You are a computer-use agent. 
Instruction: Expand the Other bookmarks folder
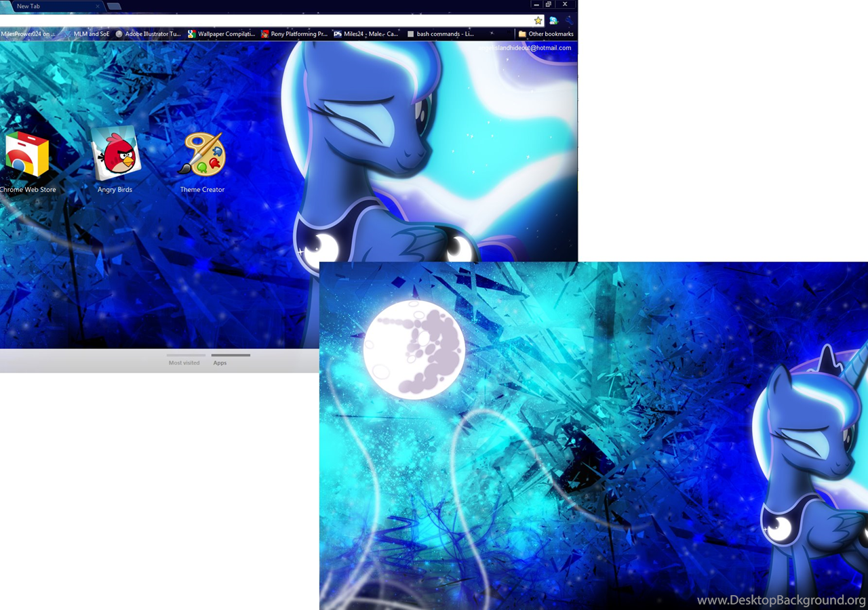546,34
